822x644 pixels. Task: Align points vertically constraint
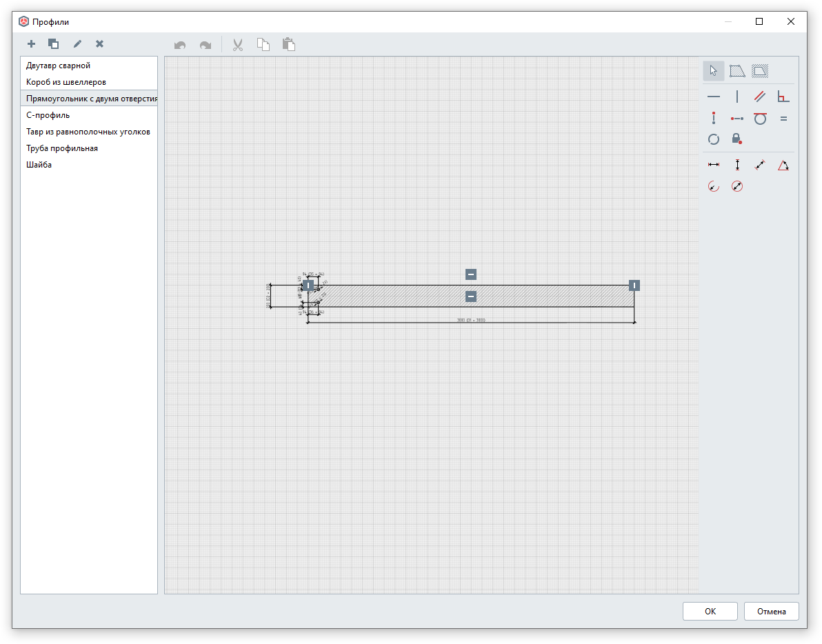[x=714, y=119]
